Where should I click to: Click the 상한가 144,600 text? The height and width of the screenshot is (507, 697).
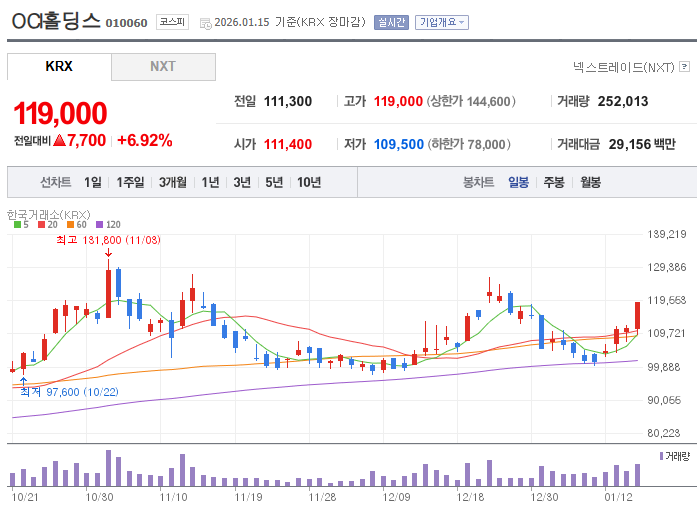point(471,101)
